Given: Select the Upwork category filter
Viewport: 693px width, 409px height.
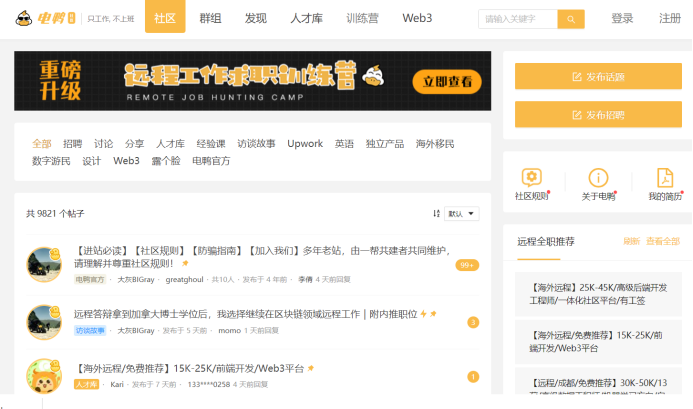Looking at the screenshot, I should click(x=305, y=144).
